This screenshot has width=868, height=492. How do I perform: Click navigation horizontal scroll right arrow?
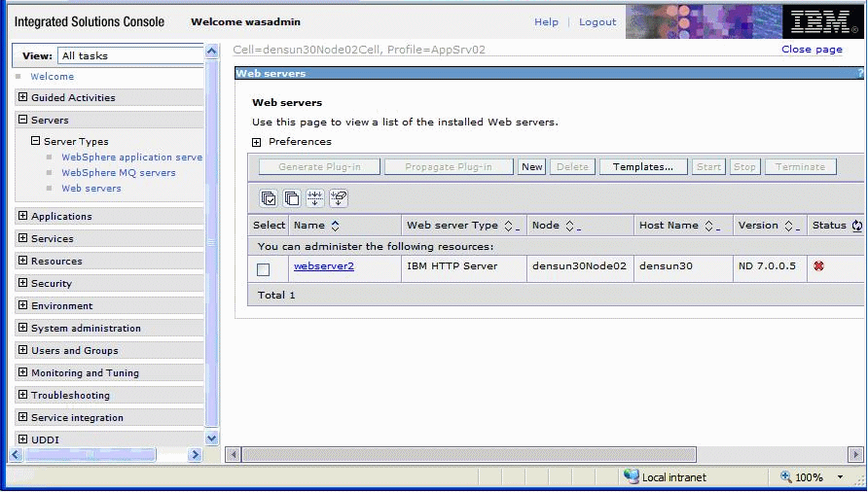195,454
